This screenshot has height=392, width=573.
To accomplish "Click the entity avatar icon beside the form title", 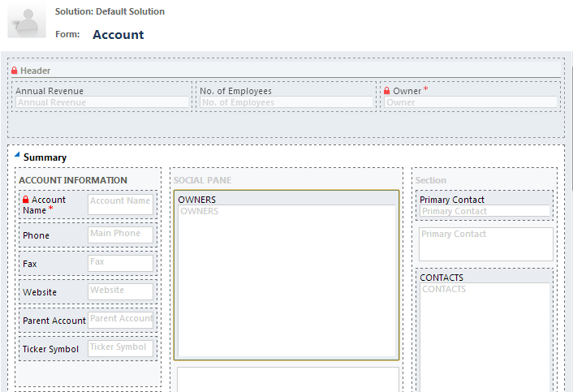I will point(27,21).
